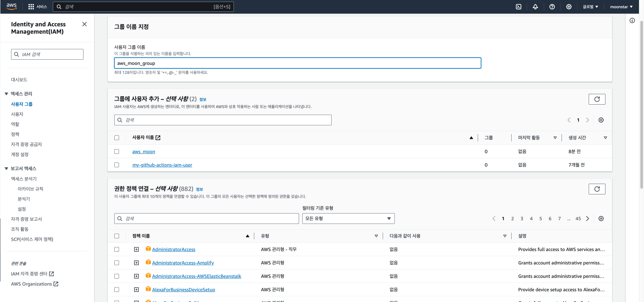The width and height of the screenshot is (644, 302).
Task: Go to previous page of users table
Action: point(569,120)
